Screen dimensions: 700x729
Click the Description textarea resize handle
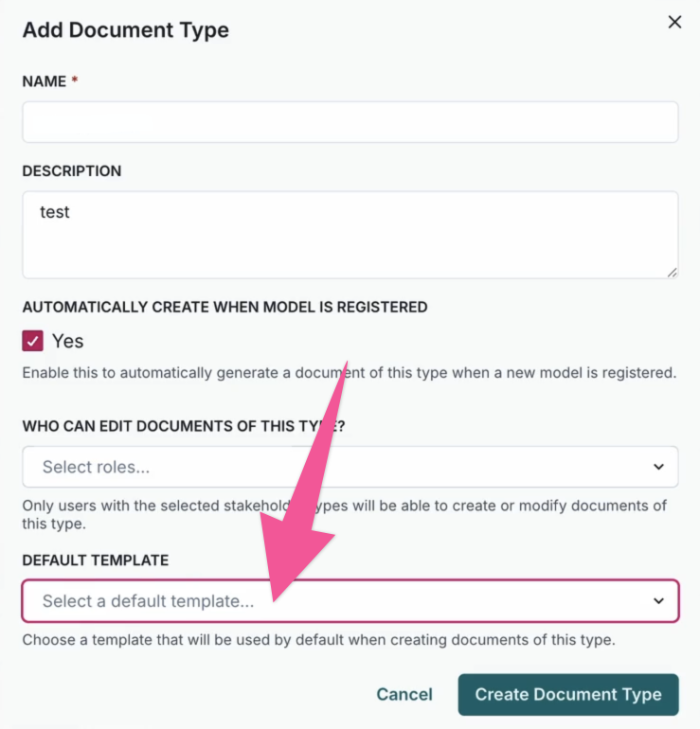pos(673,273)
